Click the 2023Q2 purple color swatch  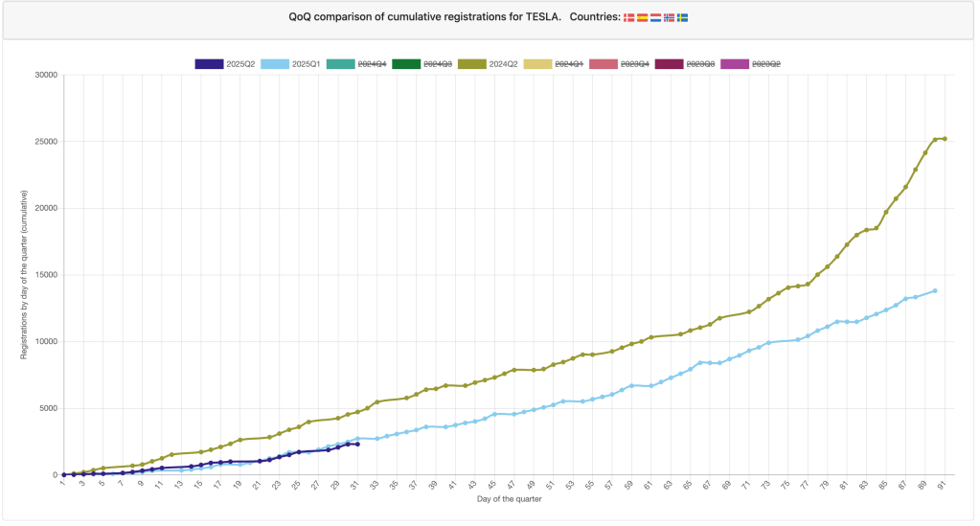(733, 63)
